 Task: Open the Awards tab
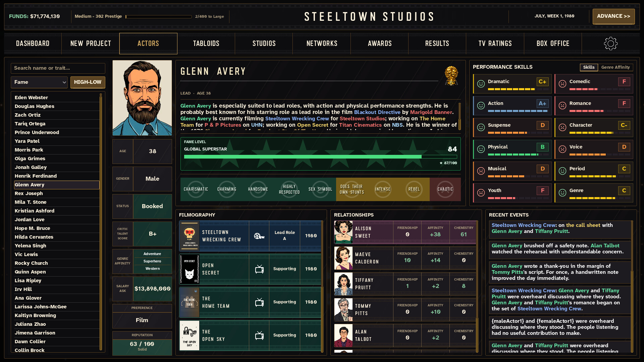380,44
